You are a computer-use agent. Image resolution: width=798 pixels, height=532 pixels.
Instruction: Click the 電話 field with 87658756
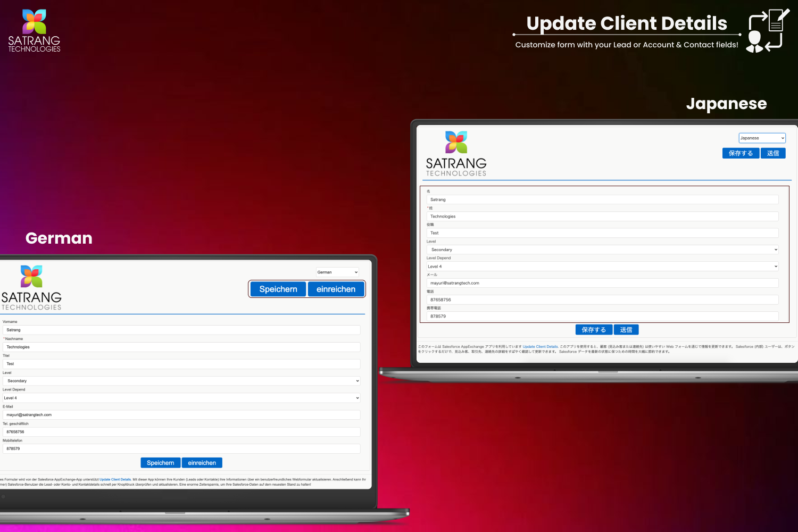[602, 300]
